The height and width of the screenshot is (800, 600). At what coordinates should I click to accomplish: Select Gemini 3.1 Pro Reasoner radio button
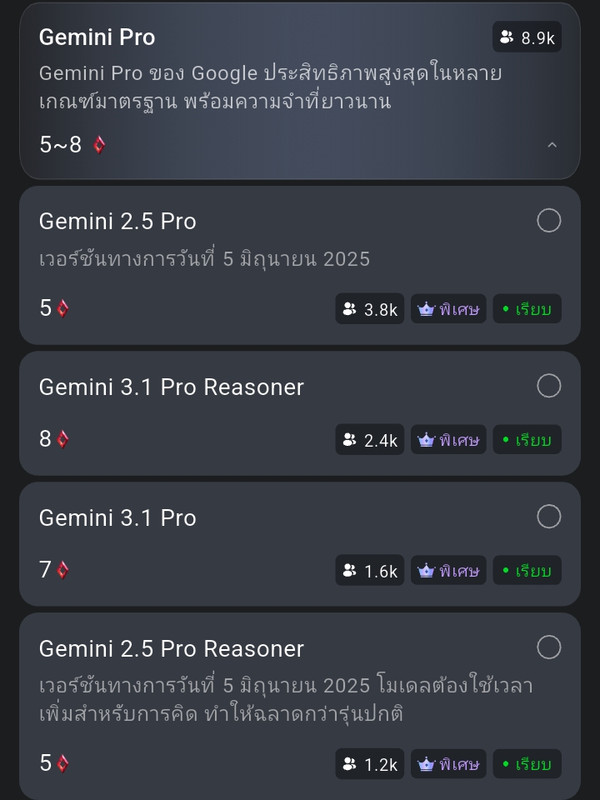(549, 386)
